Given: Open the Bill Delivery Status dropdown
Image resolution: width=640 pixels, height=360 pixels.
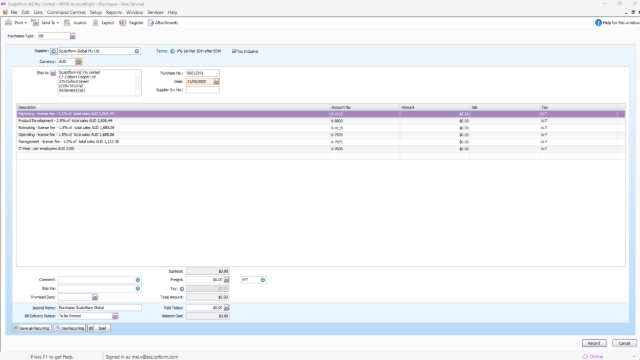Looking at the screenshot, I should point(115,316).
